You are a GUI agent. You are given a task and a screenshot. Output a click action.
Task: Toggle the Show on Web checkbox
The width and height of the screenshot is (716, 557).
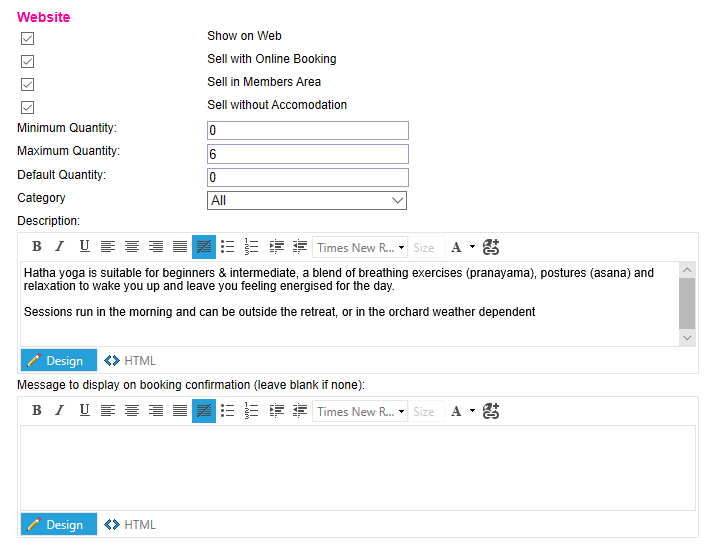pos(28,38)
